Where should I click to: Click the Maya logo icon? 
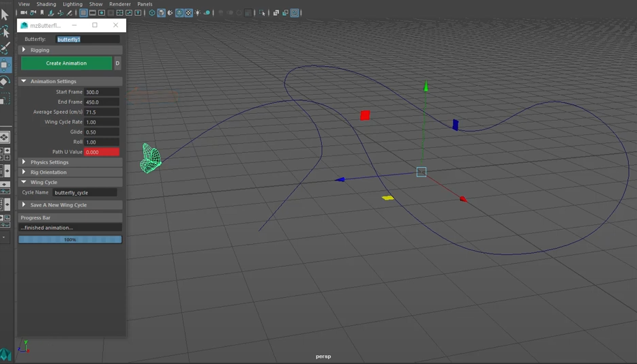5,354
